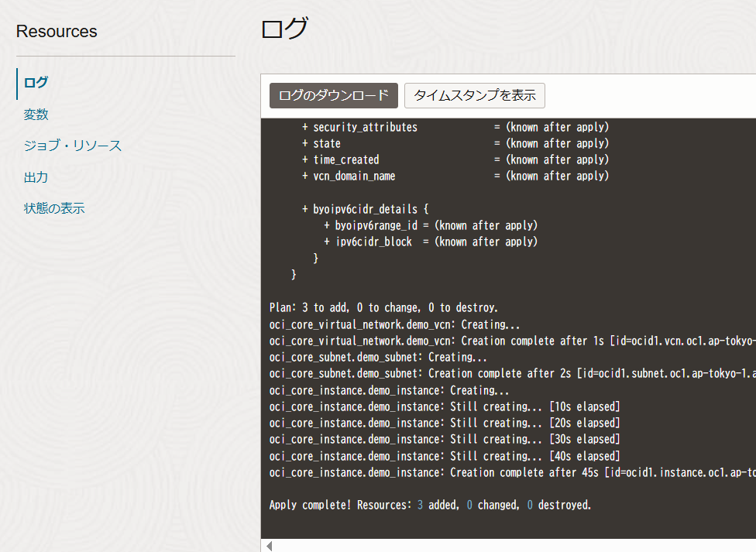This screenshot has width=756, height=552.
Task: Click the 'Plan: 3 to add' line
Action: click(x=383, y=307)
